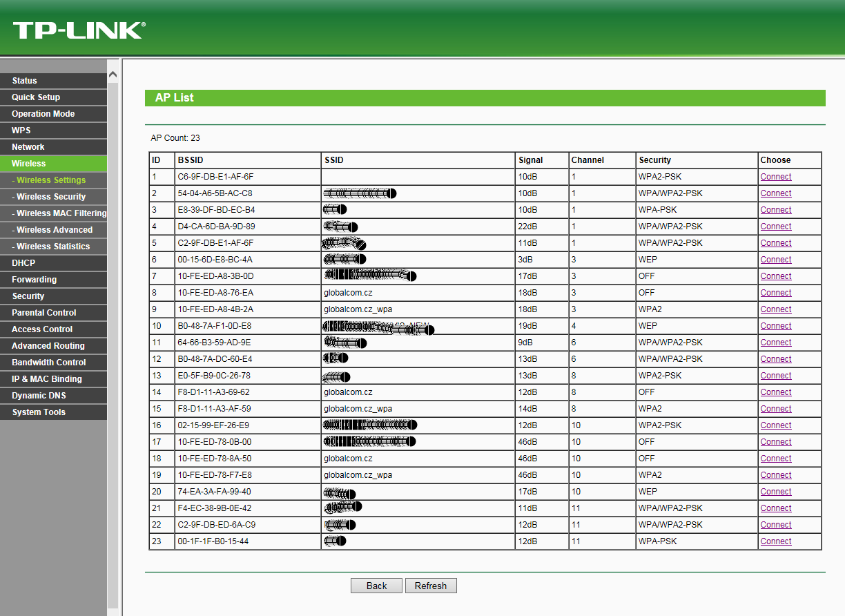Click the AP List heading

pyautogui.click(x=174, y=98)
